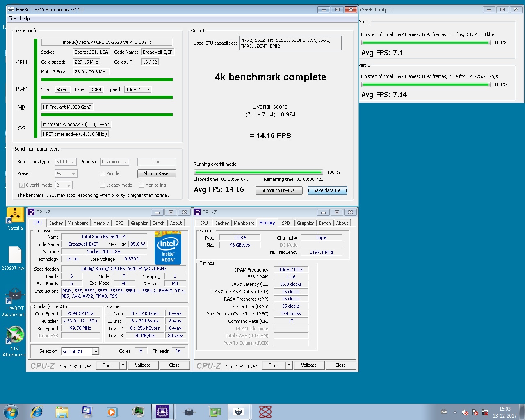Open the Help menu in HWBOT

pyautogui.click(x=25, y=18)
